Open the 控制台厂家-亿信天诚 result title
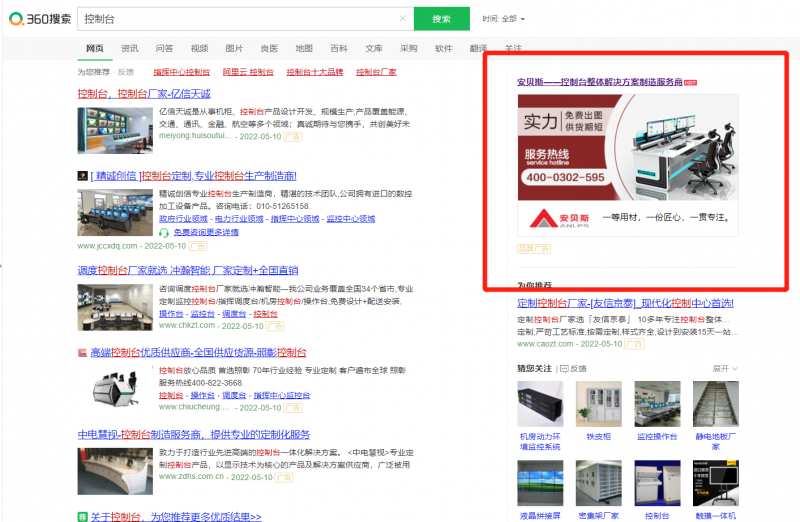The image size is (800, 522). click(x=144, y=93)
